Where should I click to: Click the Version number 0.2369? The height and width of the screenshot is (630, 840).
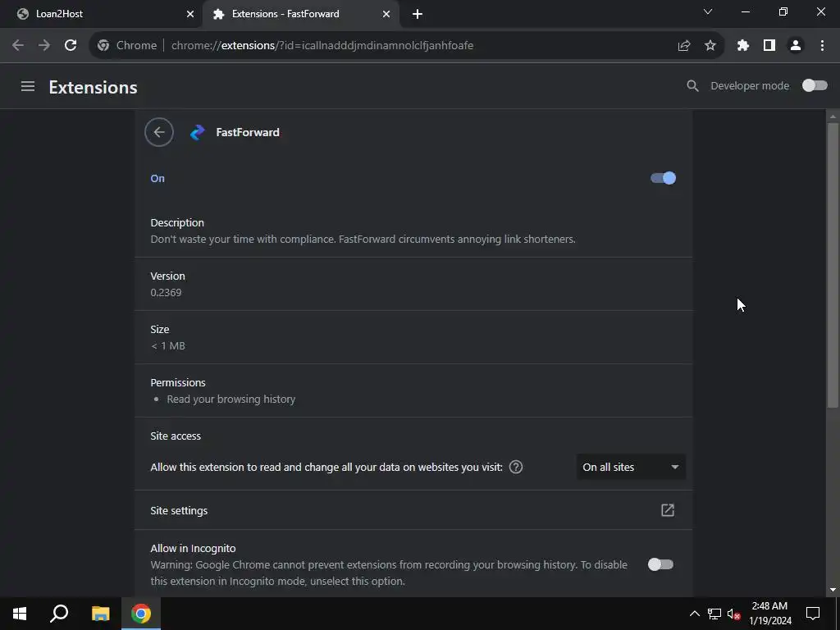(x=166, y=293)
